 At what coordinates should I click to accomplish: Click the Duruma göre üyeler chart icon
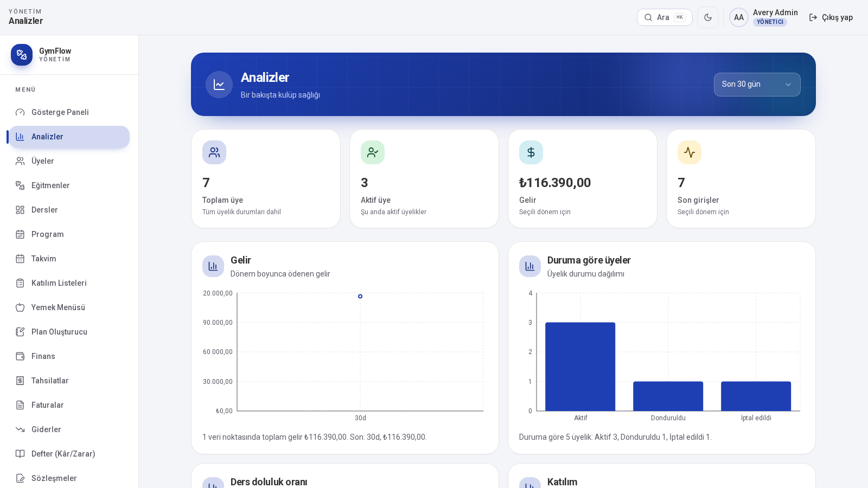pyautogui.click(x=530, y=266)
